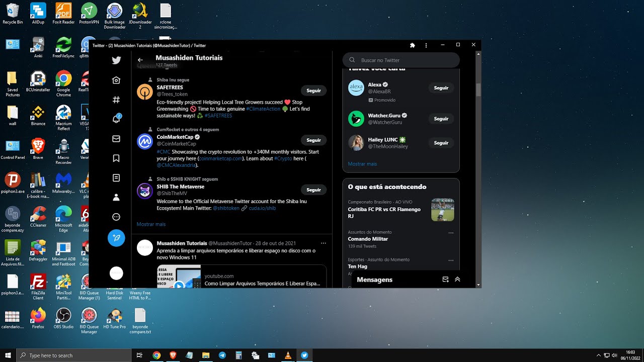Open OBS Studio desktop icon
Viewport: 644px width, 362px height.
pos(63,319)
